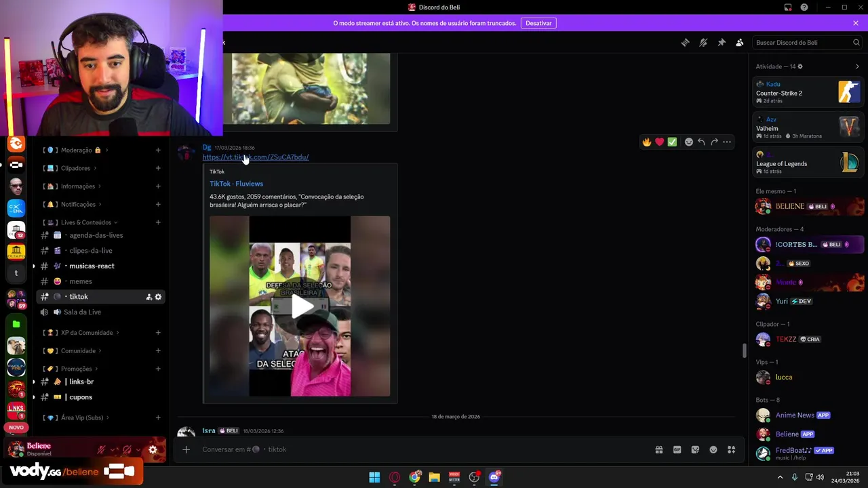Expand the Comunidade category
868x488 pixels.
coord(73,351)
